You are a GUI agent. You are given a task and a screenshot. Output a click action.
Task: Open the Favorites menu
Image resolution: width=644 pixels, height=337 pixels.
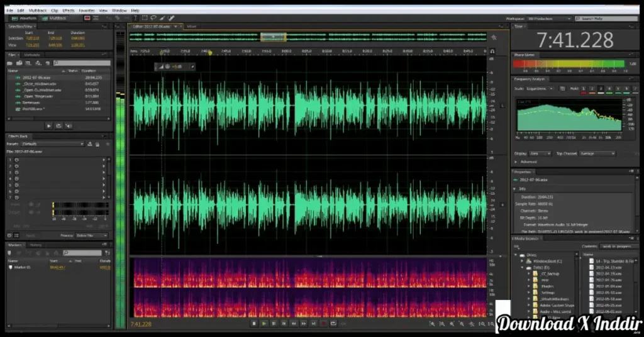87,10
